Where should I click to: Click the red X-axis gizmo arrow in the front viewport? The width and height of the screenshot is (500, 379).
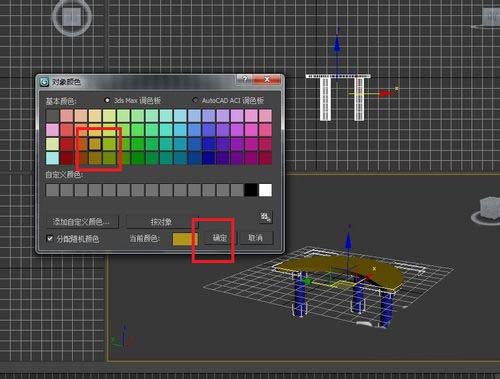tap(386, 93)
